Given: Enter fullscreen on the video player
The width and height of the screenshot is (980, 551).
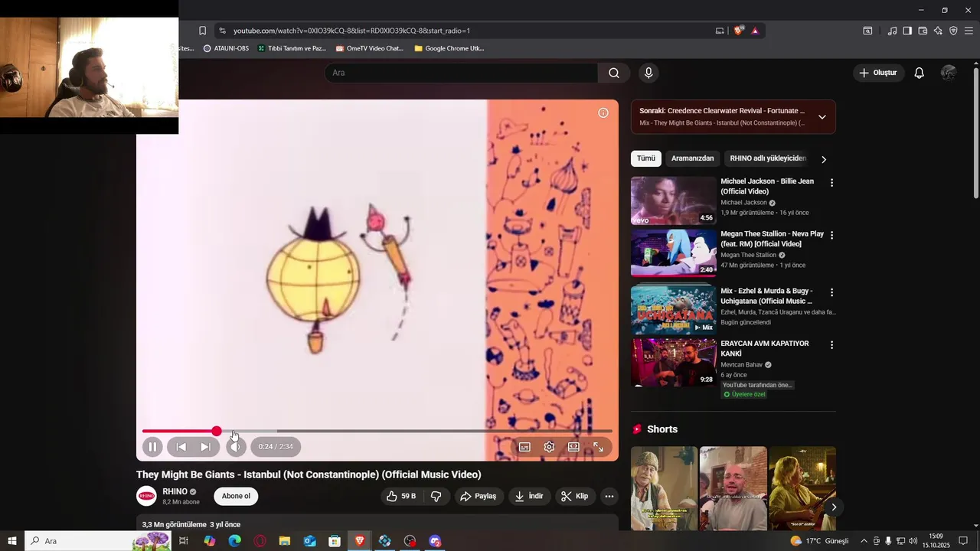Looking at the screenshot, I should [598, 447].
